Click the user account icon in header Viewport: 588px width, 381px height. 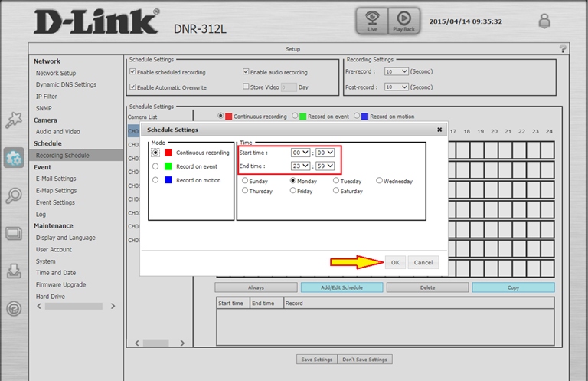coord(544,21)
